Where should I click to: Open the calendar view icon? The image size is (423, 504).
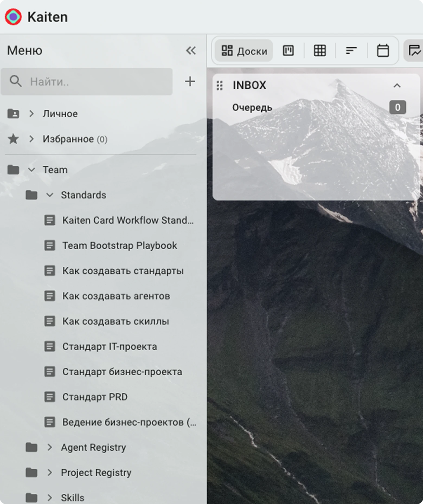click(x=383, y=51)
